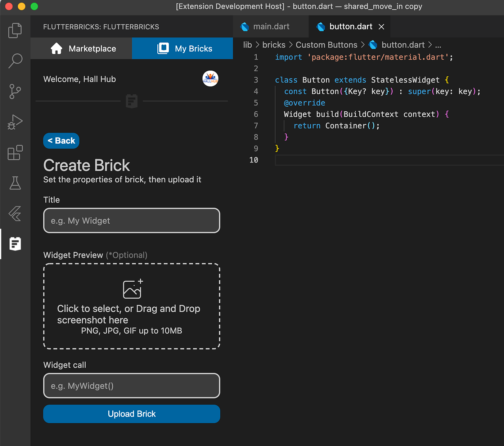This screenshot has height=446, width=504.
Task: Open the Testing panel
Action: (x=15, y=183)
